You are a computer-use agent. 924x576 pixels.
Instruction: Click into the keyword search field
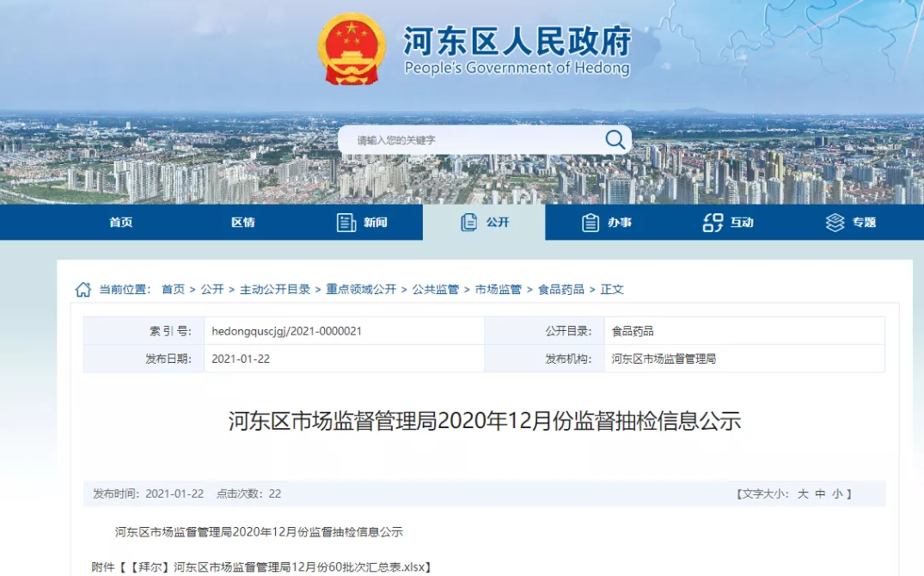(x=473, y=140)
